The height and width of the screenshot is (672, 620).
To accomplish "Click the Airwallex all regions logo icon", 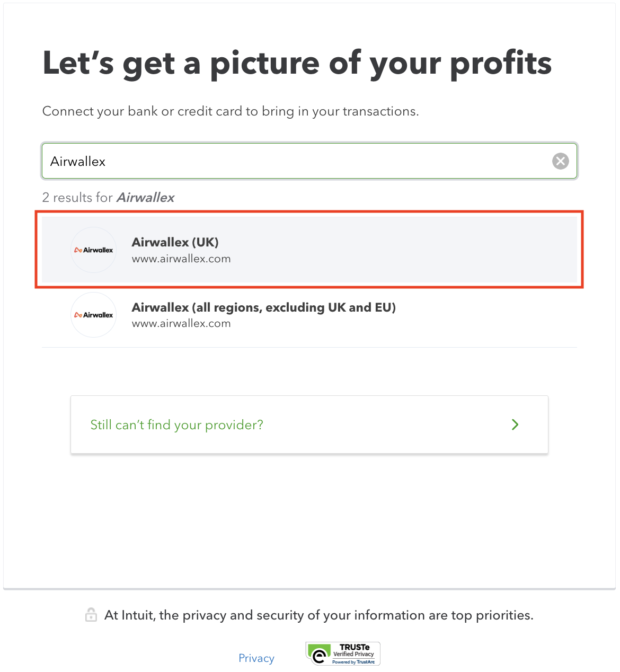I will coord(94,315).
